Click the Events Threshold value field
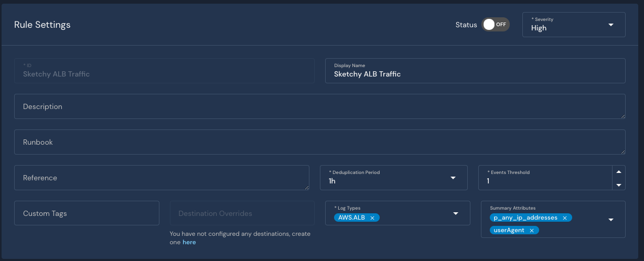644x261 pixels. coord(545,178)
